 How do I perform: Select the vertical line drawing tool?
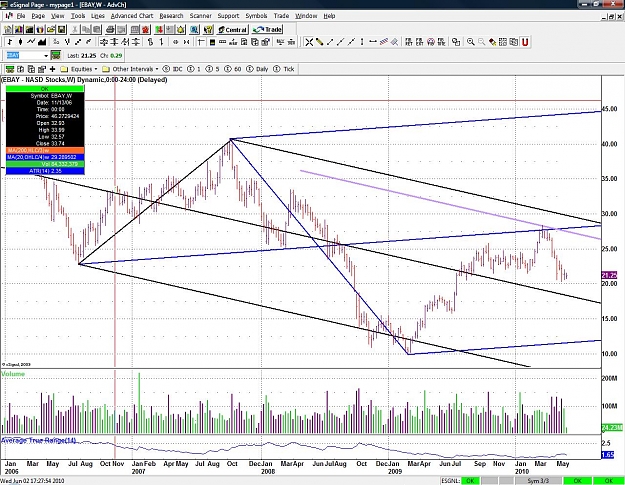tap(362, 42)
